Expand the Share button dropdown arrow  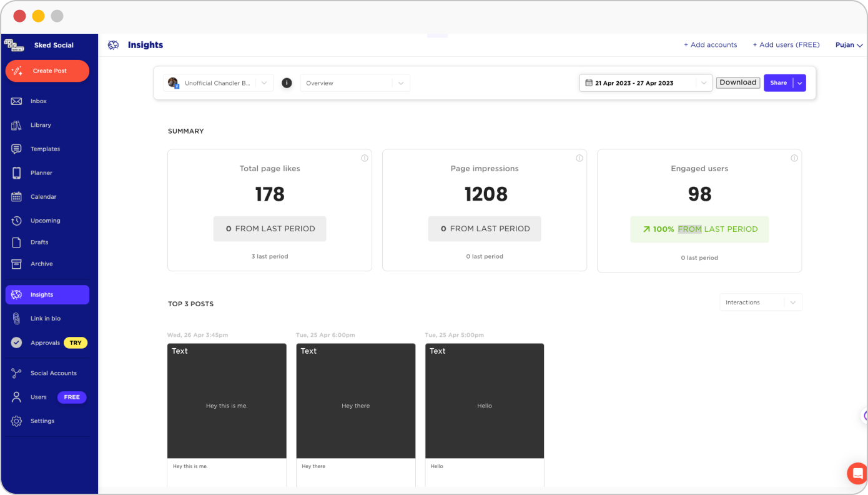click(x=800, y=82)
